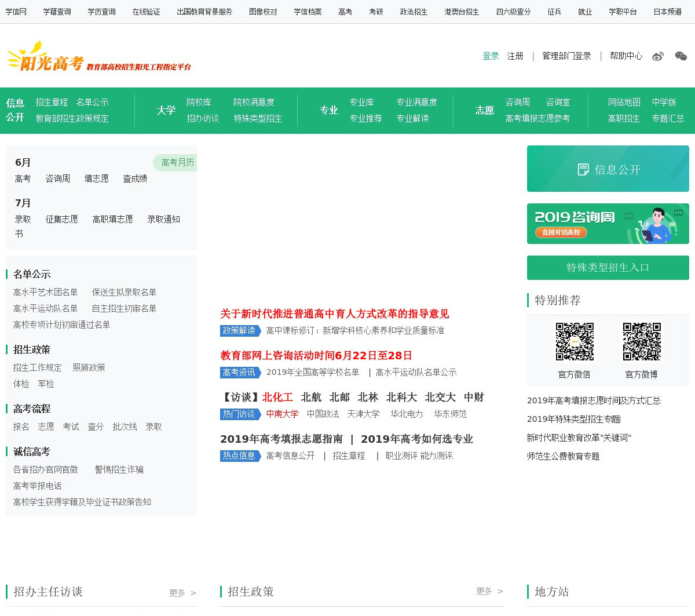Open 关于新时代推进普通高中育人方式改革的指导意见 headline
Viewport: 695px width, 616px height.
coord(334,314)
